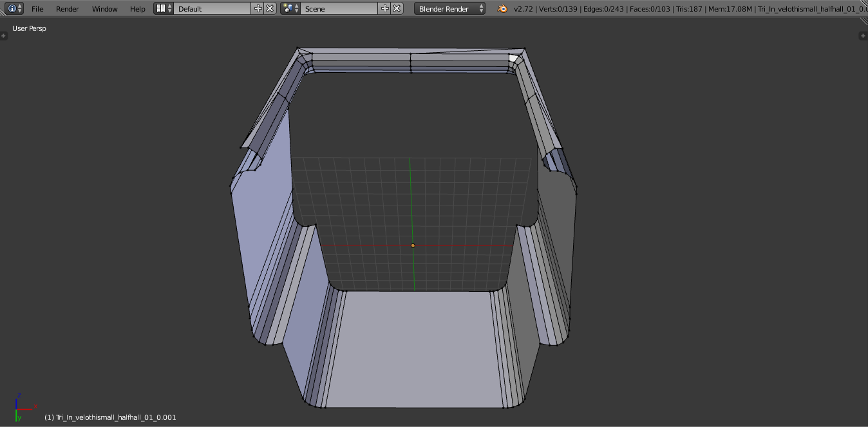Click the v2.72 version text

[x=523, y=9]
